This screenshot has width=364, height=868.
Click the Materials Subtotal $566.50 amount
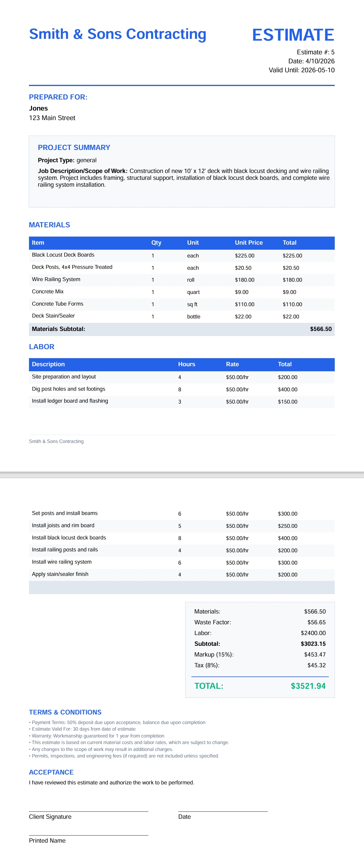pyautogui.click(x=321, y=329)
